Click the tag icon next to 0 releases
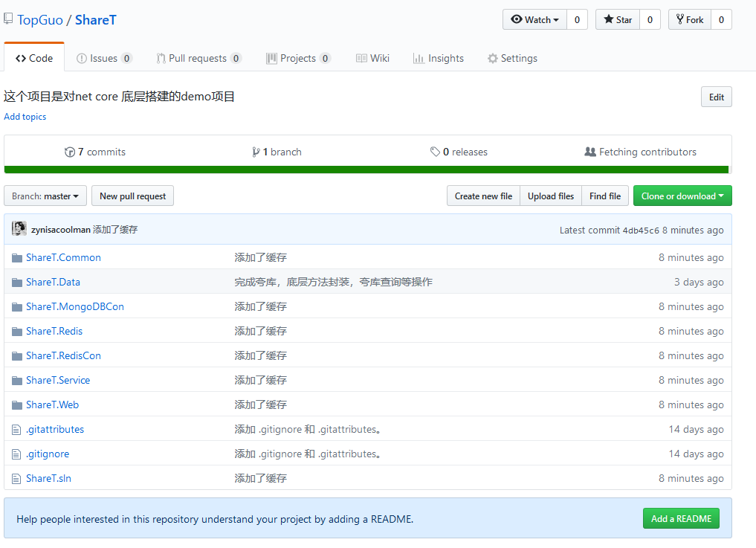This screenshot has height=548, width=756. point(435,152)
